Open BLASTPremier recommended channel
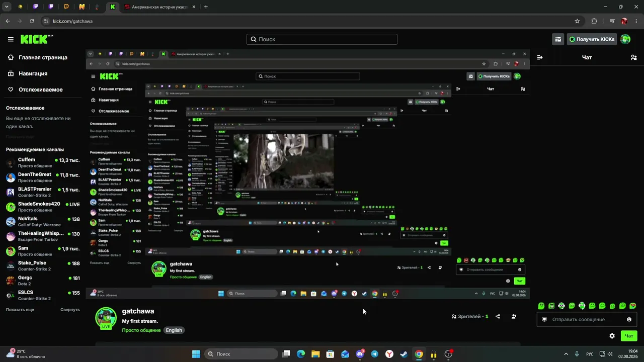This screenshot has width=644, height=362. (43, 192)
